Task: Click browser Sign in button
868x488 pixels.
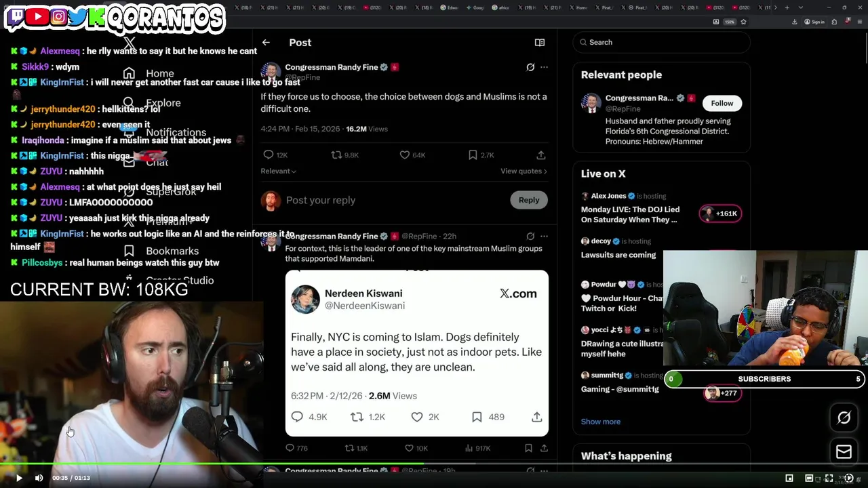Action: point(814,22)
